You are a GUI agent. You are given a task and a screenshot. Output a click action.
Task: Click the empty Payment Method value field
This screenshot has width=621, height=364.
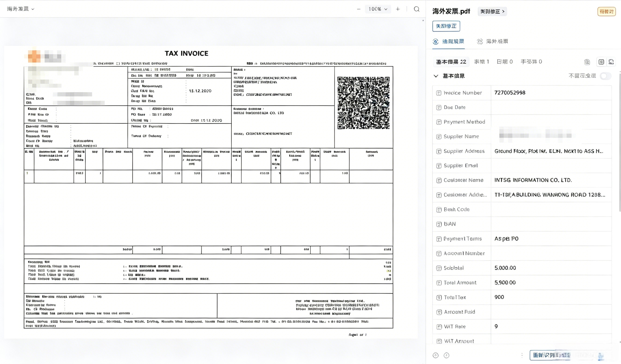[x=551, y=122]
